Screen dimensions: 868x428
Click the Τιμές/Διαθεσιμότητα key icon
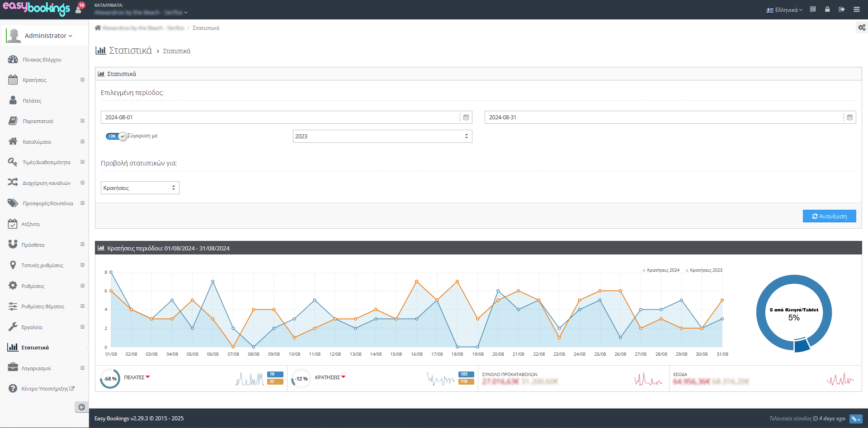pos(13,162)
